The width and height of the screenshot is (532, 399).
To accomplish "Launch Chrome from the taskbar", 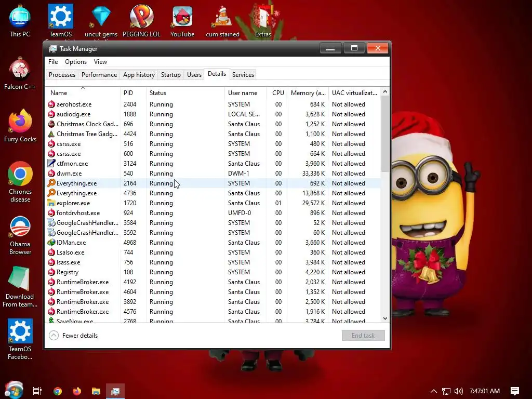I will pyautogui.click(x=58, y=391).
